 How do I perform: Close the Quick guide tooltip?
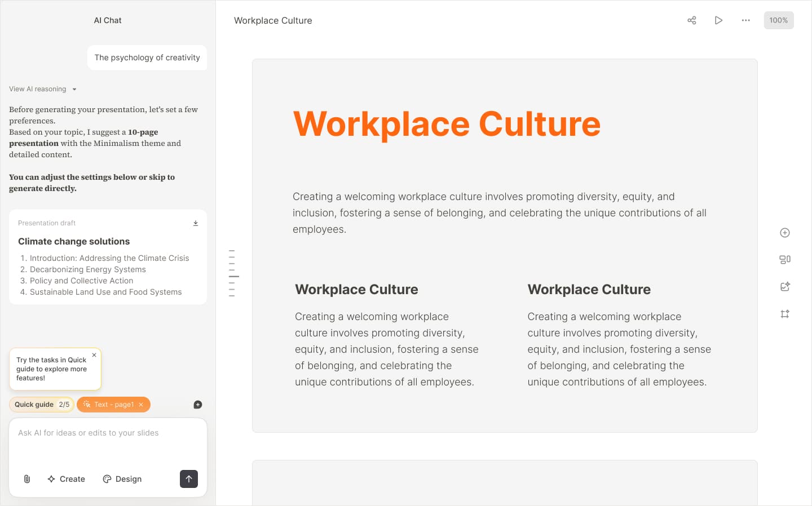(x=94, y=355)
